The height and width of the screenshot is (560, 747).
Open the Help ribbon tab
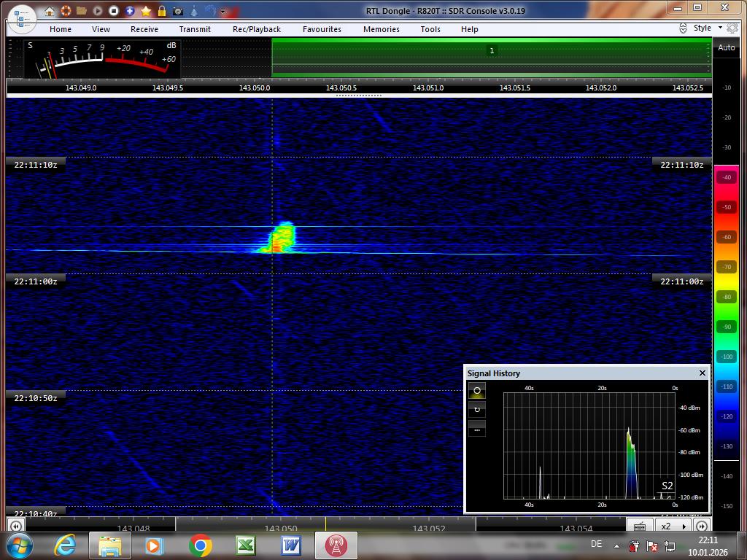point(470,29)
